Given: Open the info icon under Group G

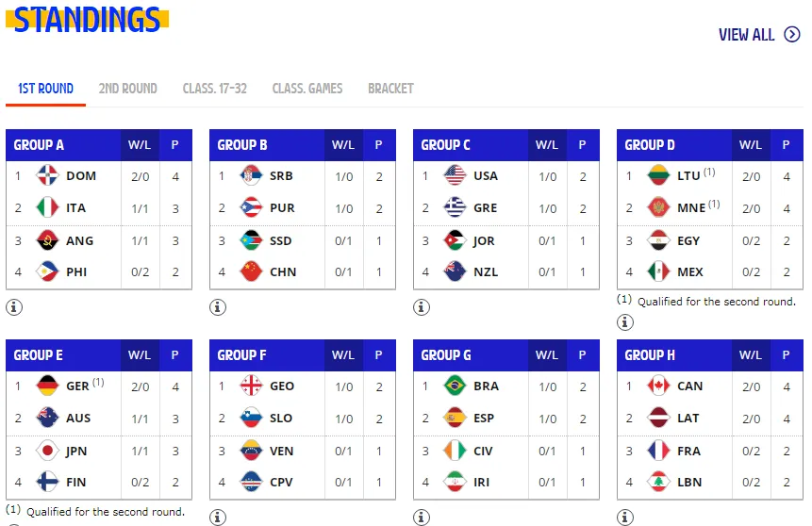Looking at the screenshot, I should tap(421, 517).
